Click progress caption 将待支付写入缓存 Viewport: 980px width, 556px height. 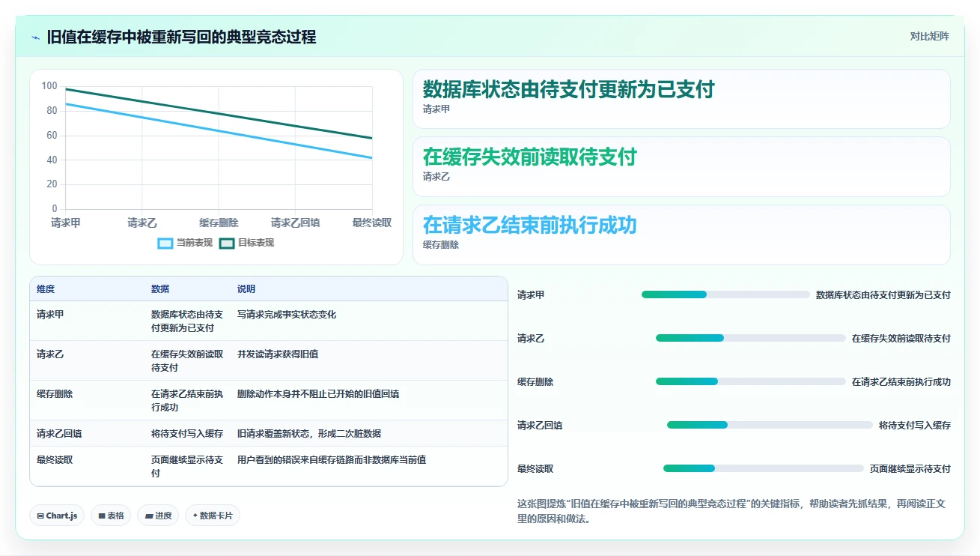(x=915, y=425)
